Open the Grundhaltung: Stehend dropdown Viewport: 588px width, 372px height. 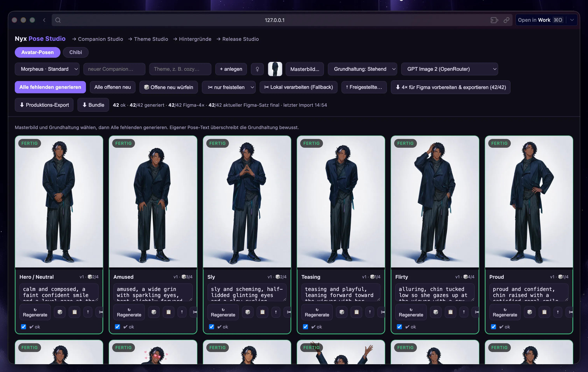point(362,69)
